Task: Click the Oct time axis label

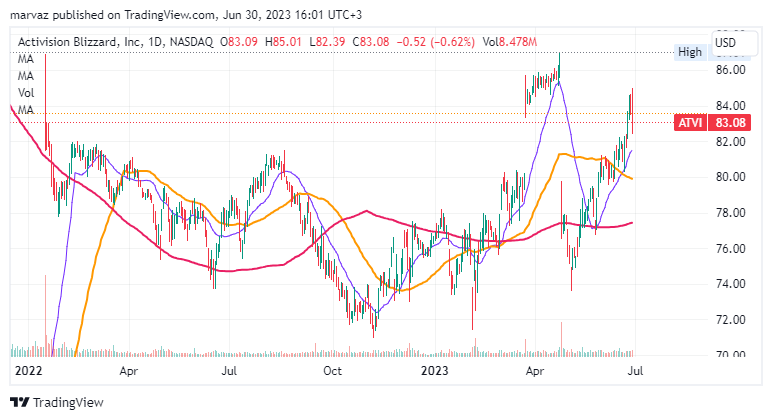Action: (x=332, y=371)
